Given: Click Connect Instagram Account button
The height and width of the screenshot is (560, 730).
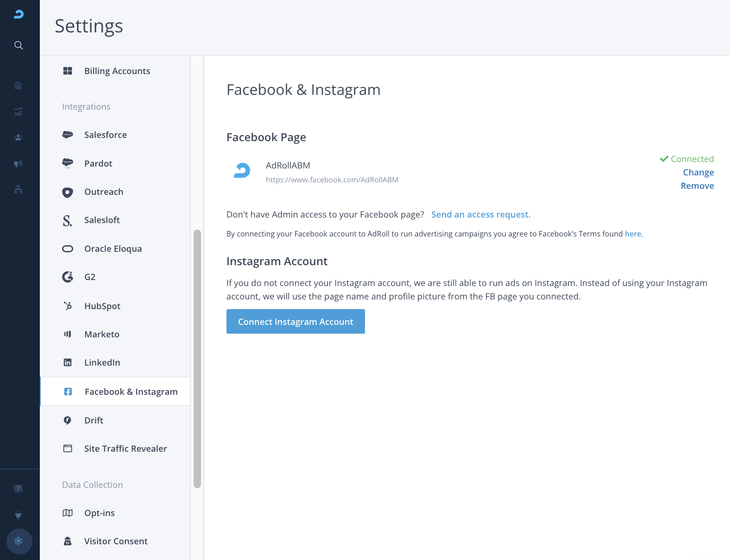Looking at the screenshot, I should 296,322.
